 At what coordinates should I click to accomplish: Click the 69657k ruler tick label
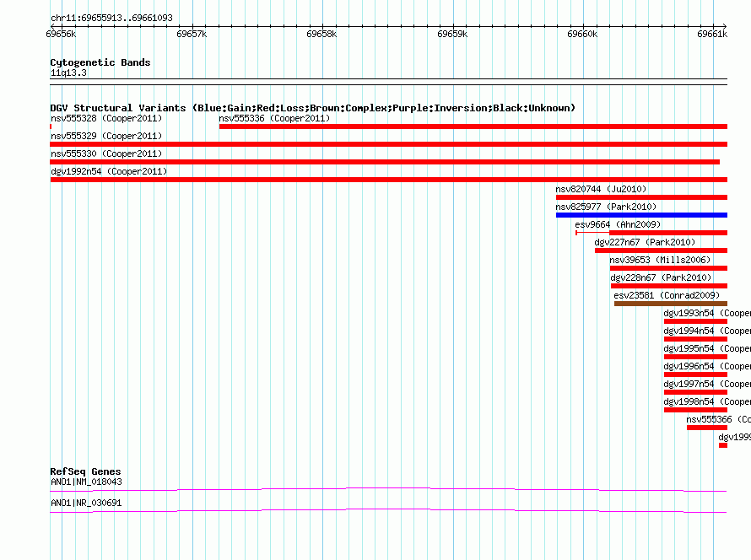click(x=192, y=34)
